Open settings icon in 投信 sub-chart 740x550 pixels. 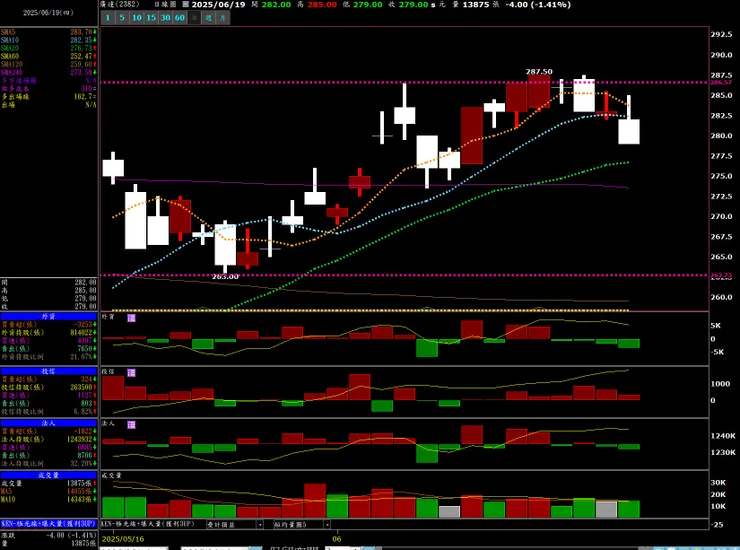tap(132, 373)
